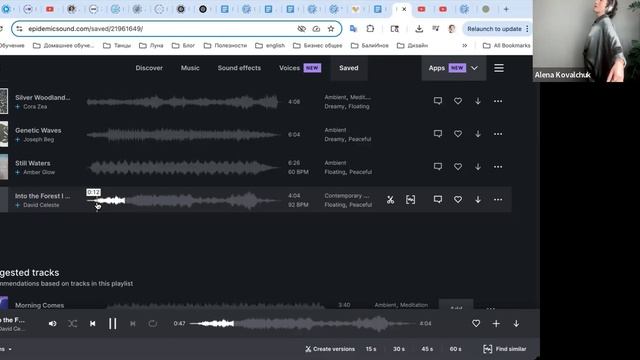Image resolution: width=640 pixels, height=360 pixels.
Task: Open comments for Still Waters track
Action: (x=438, y=167)
